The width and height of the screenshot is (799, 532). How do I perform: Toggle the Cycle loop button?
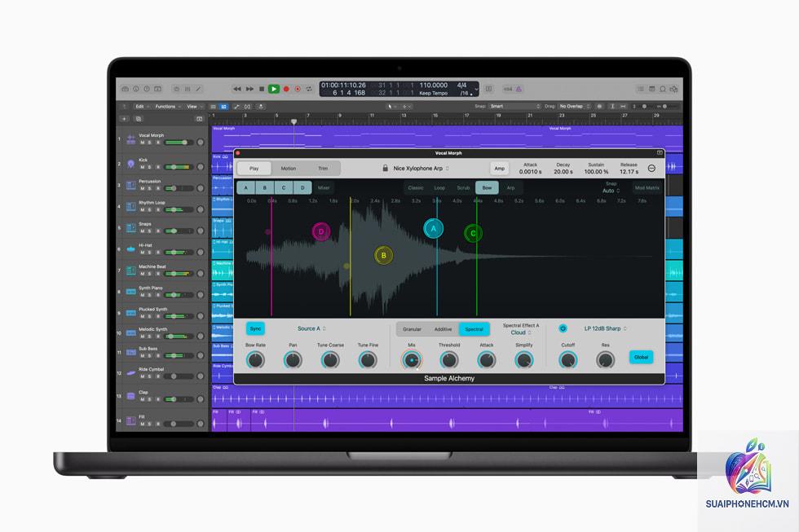click(309, 89)
